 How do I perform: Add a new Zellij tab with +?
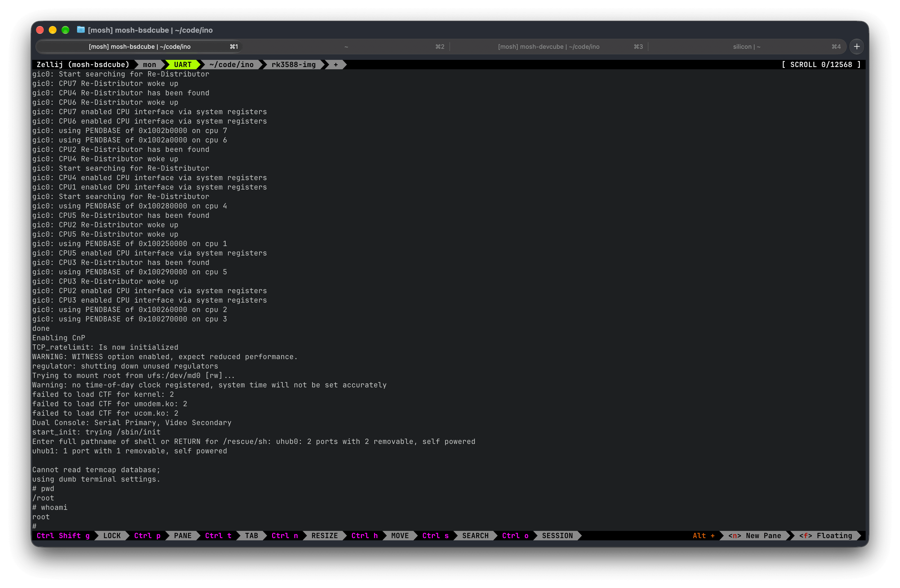pyautogui.click(x=336, y=65)
